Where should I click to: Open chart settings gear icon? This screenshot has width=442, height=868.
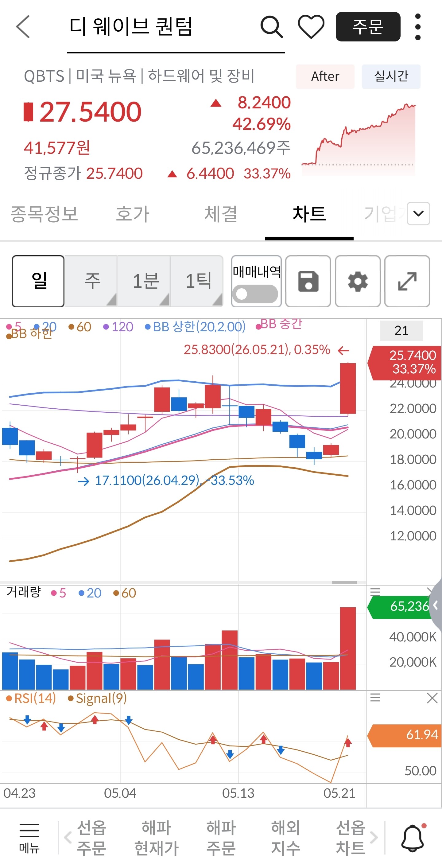pyautogui.click(x=358, y=281)
